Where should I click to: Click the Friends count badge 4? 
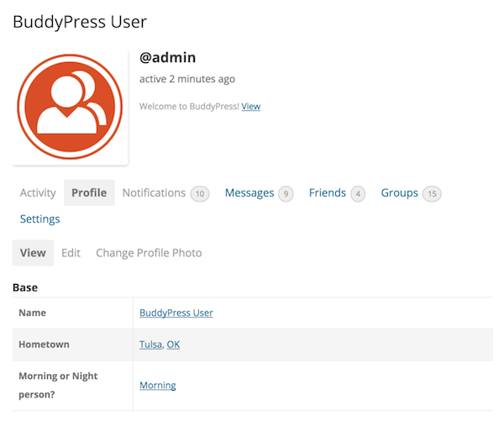click(358, 193)
